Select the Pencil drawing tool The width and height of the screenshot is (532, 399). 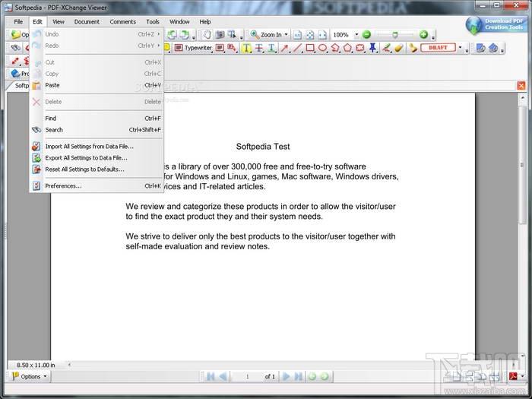386,48
